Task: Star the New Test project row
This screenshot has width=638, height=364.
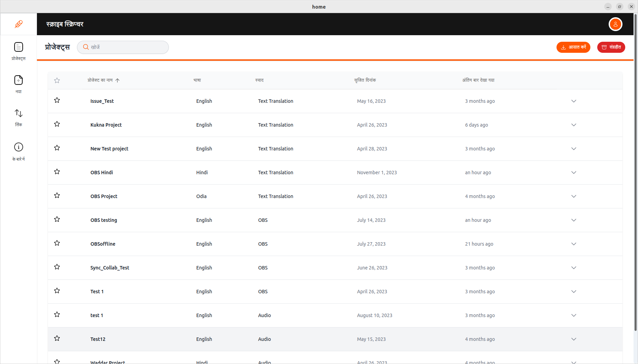Action: click(x=57, y=148)
